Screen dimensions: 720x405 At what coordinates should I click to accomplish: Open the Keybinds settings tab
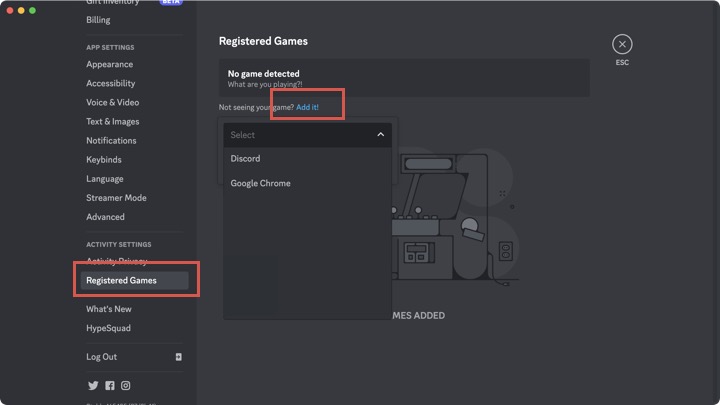point(103,160)
